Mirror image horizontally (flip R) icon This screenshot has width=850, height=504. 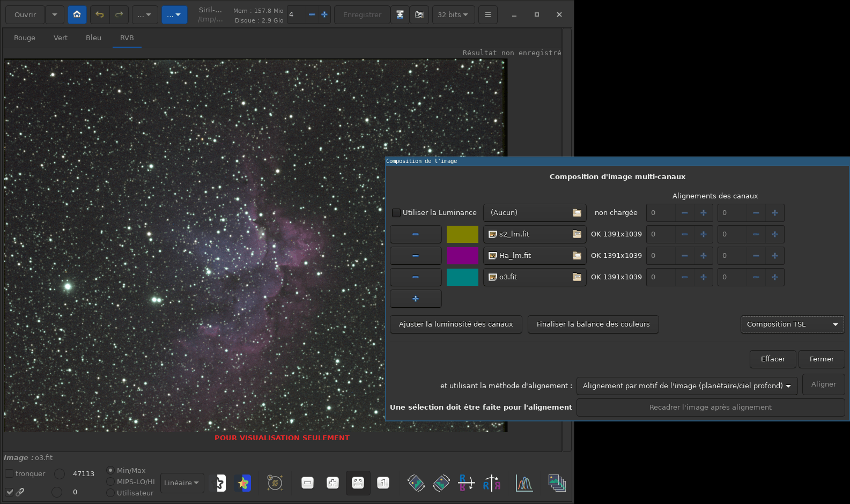[x=467, y=483]
